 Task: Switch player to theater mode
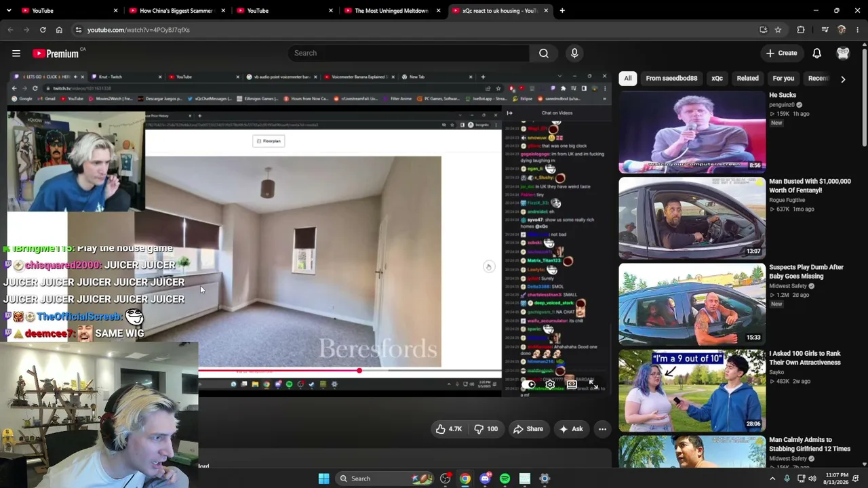click(x=572, y=385)
